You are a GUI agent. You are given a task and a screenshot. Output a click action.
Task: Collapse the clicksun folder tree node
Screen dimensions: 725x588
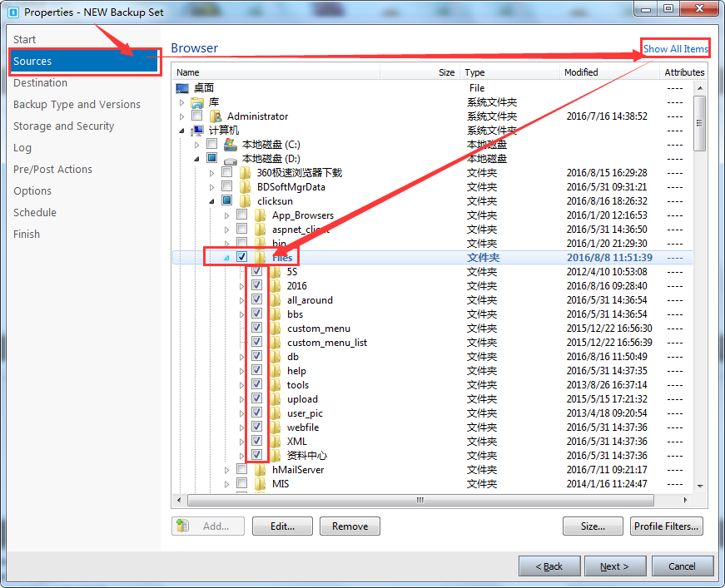212,201
